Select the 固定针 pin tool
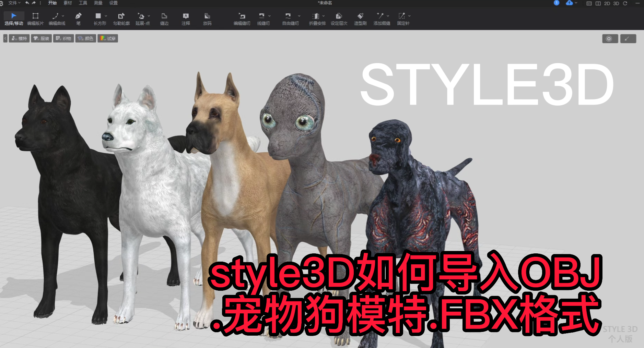The image size is (644, 348). tap(403, 19)
